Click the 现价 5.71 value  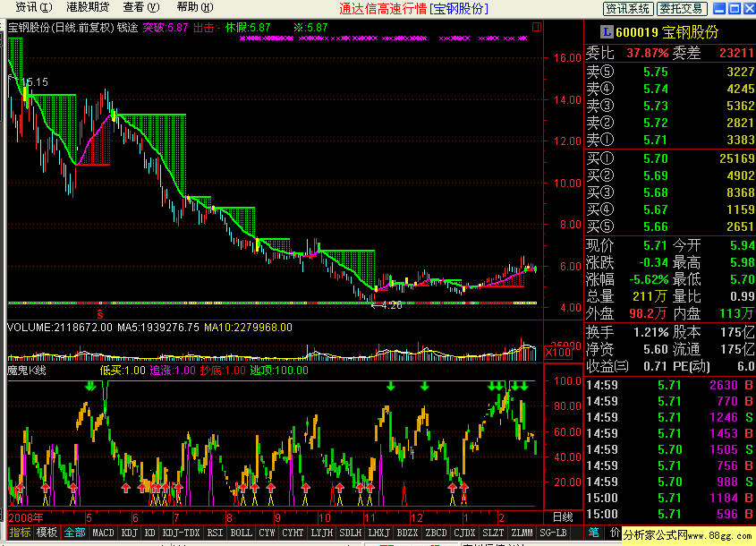(656, 245)
